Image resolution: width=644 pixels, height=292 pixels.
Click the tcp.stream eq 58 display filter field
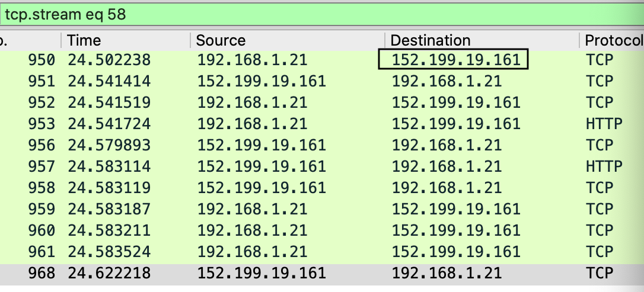pos(322,14)
